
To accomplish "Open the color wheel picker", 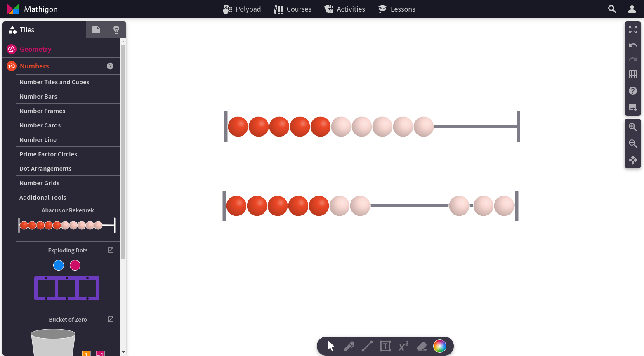I will pyautogui.click(x=440, y=346).
